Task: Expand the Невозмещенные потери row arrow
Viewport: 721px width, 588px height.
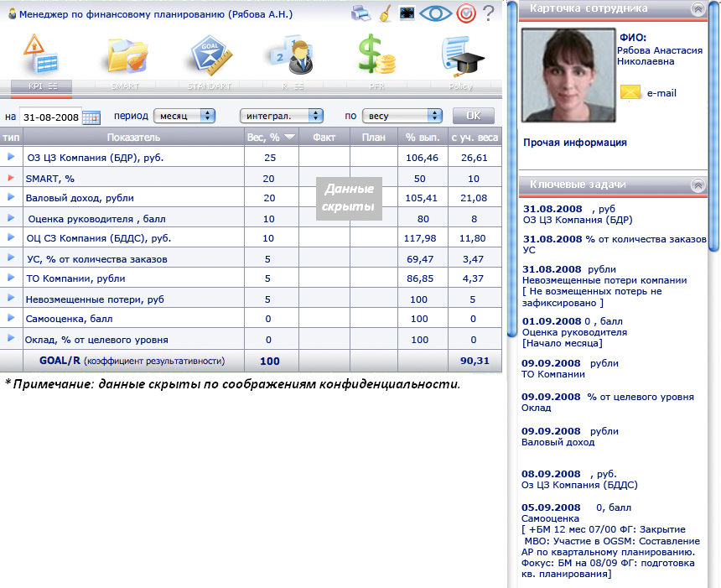Action: 11,298
